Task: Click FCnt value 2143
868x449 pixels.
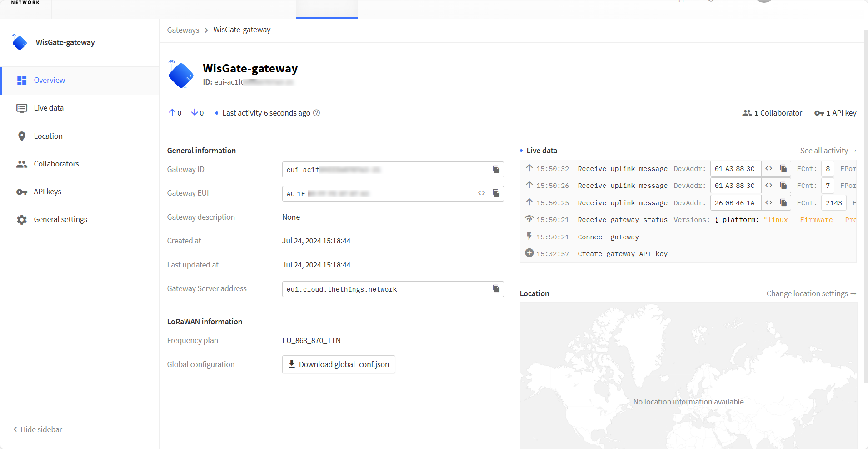Action: (x=834, y=203)
